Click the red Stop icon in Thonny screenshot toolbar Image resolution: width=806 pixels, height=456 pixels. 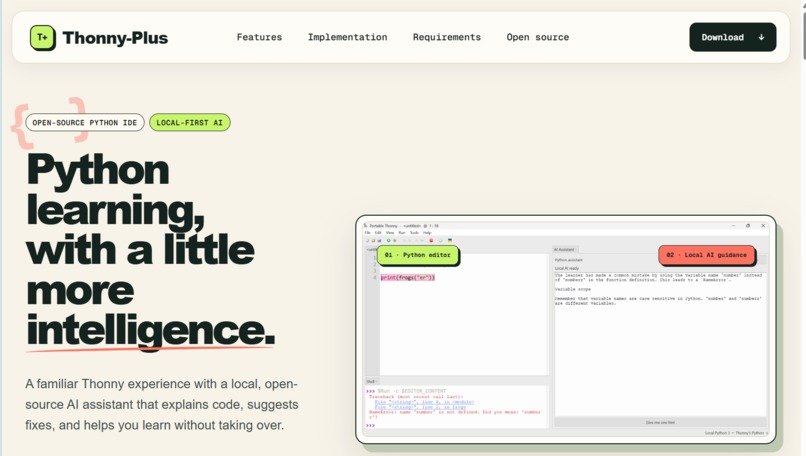click(x=431, y=241)
